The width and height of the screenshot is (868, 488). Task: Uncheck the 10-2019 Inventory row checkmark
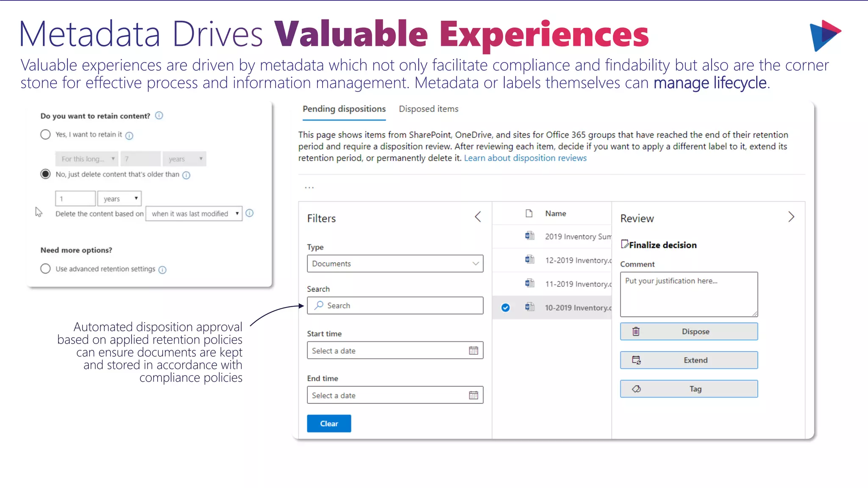point(506,308)
